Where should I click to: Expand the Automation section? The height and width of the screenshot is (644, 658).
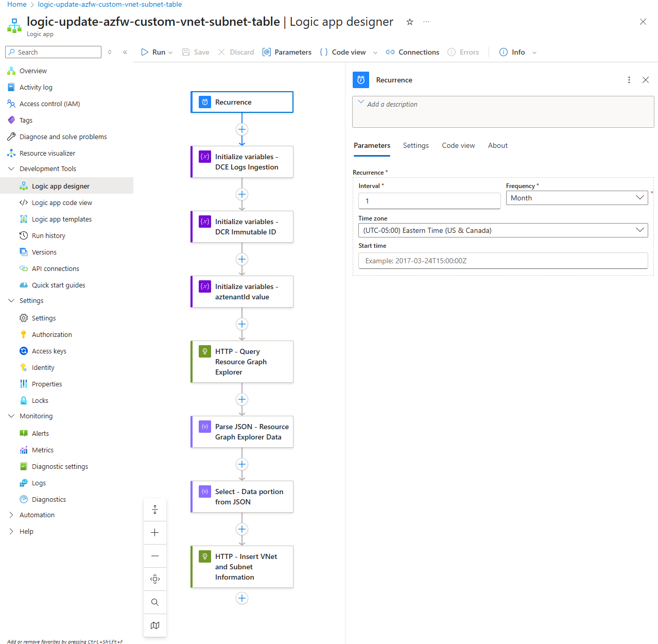click(x=11, y=515)
